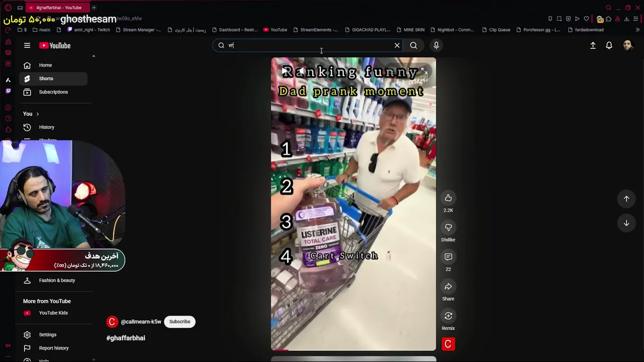Viewport: 644px width, 362px height.
Task: Click the YouTube logo
Action: (55, 45)
